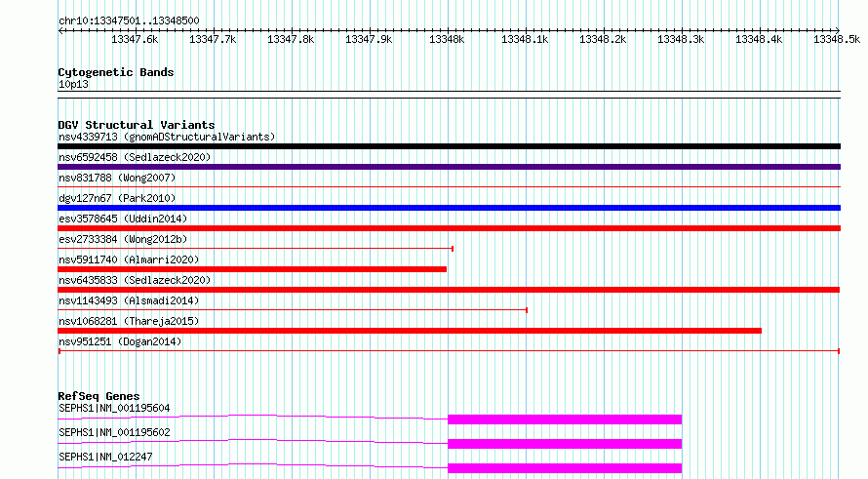The height and width of the screenshot is (479, 868).
Task: Click the 13347.8k ruler tick label
Action: pos(291,40)
